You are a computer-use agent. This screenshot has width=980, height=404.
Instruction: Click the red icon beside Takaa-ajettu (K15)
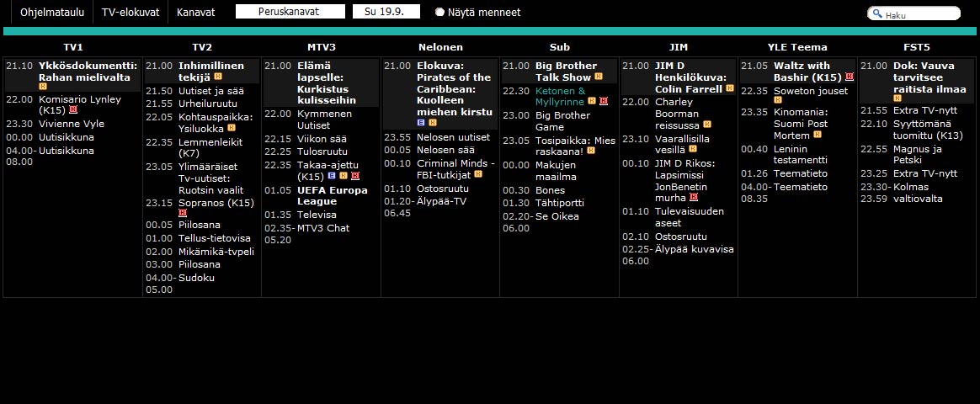pos(355,176)
